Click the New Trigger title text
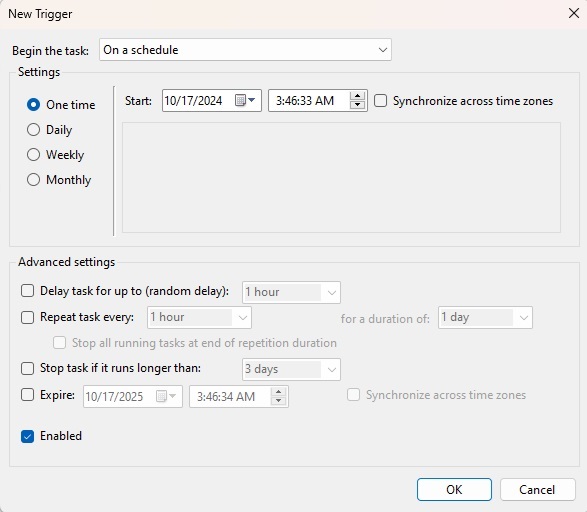Image resolution: width=587 pixels, height=512 pixels. (40, 14)
